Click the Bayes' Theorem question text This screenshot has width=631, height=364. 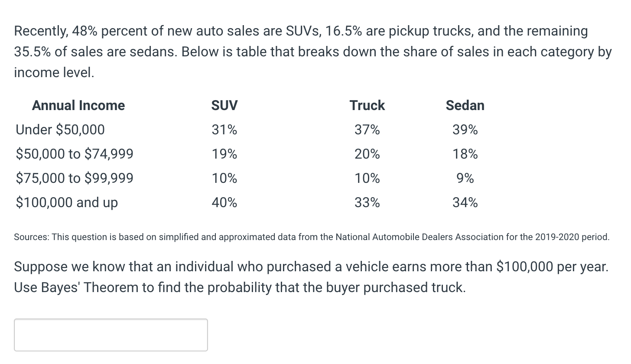click(x=311, y=277)
